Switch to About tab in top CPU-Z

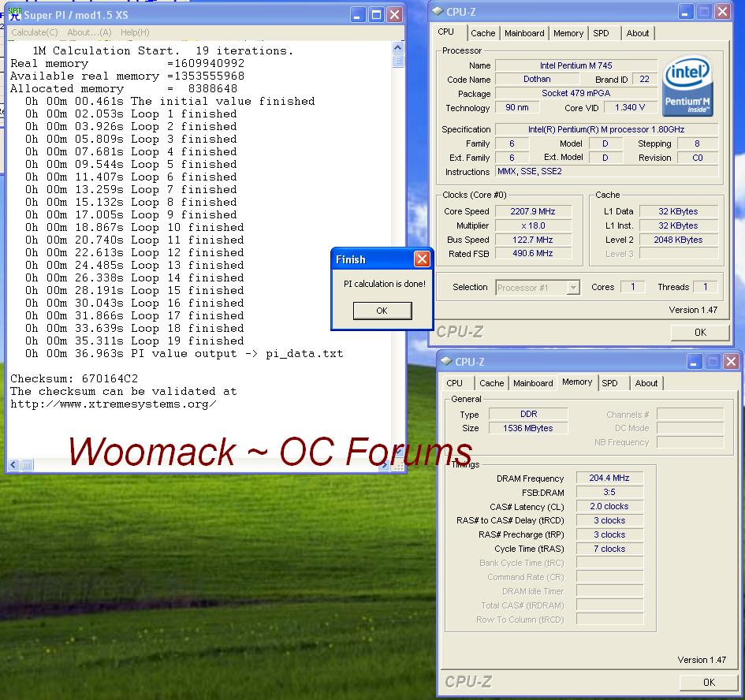click(x=637, y=33)
